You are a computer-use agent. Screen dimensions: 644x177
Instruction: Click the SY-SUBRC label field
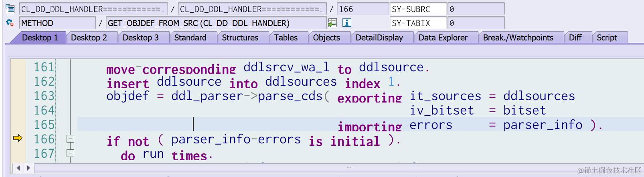tap(418, 9)
